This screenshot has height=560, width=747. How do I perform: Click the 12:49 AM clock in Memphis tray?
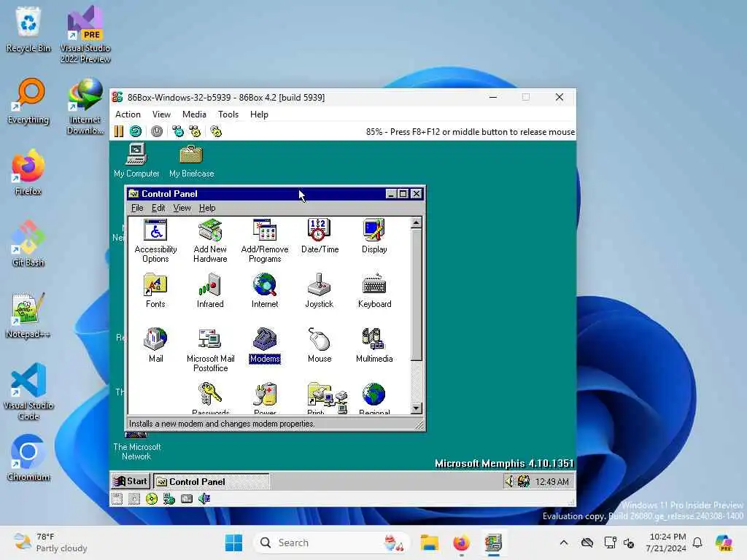pos(551,481)
